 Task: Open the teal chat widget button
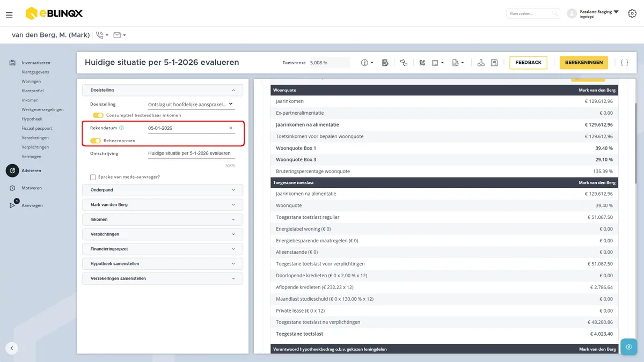tap(629, 347)
